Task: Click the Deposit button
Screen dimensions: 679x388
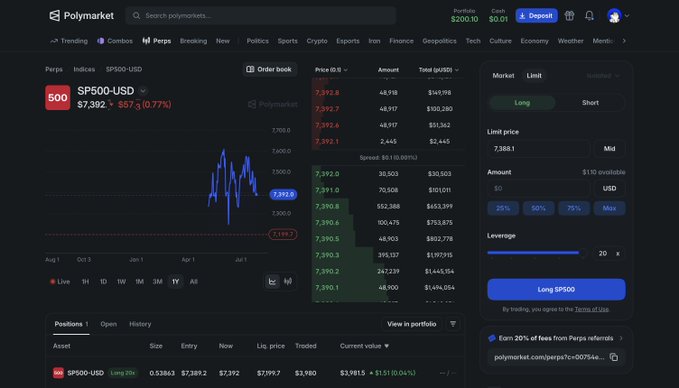Action: pyautogui.click(x=536, y=16)
